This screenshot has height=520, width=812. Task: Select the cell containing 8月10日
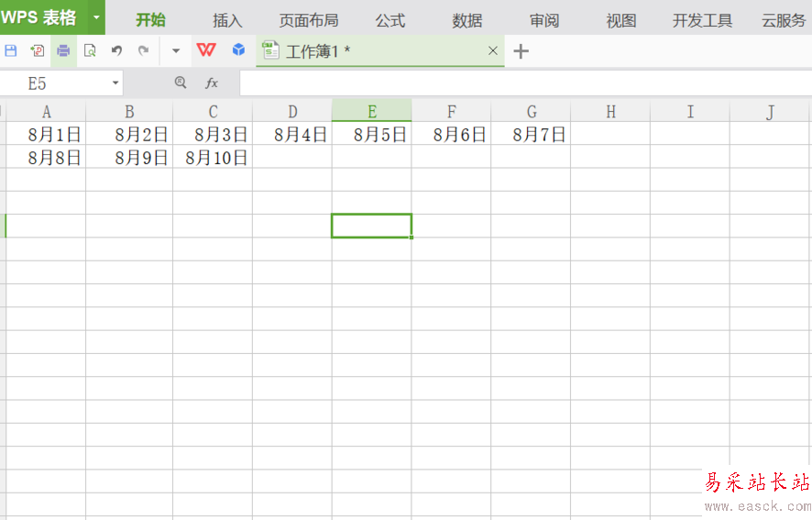[x=213, y=157]
